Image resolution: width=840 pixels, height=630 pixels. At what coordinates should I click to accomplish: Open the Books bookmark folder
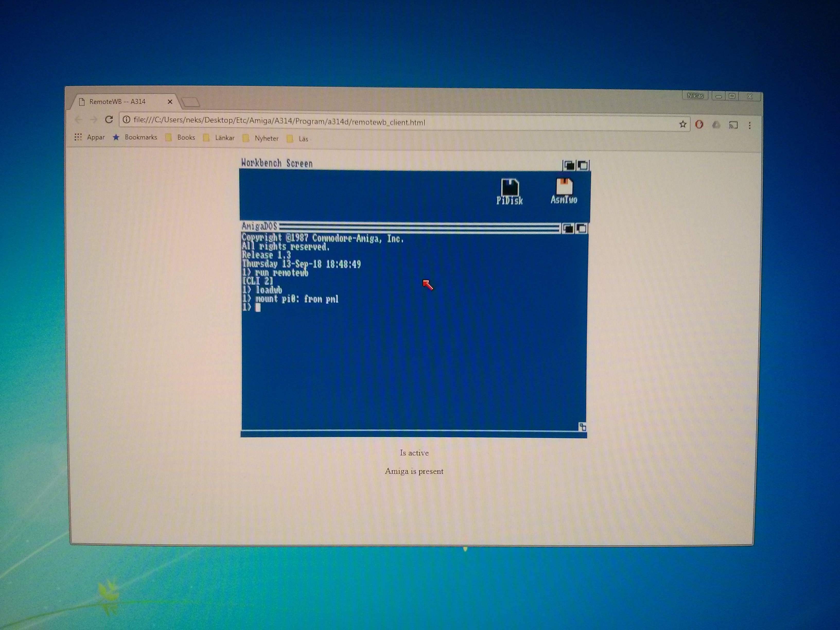[x=180, y=137]
